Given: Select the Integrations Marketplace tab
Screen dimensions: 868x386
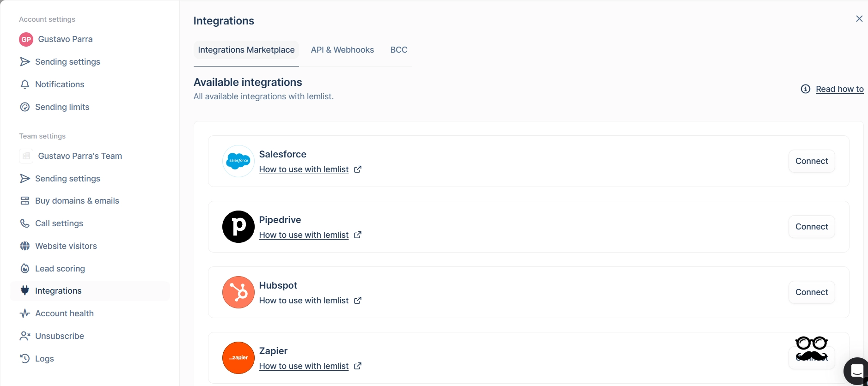Looking at the screenshot, I should pos(246,50).
